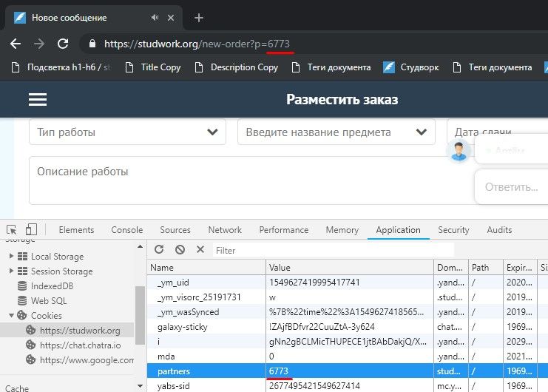Open the hamburger menu on Studwork
The height and width of the screenshot is (392, 548).
pos(37,99)
